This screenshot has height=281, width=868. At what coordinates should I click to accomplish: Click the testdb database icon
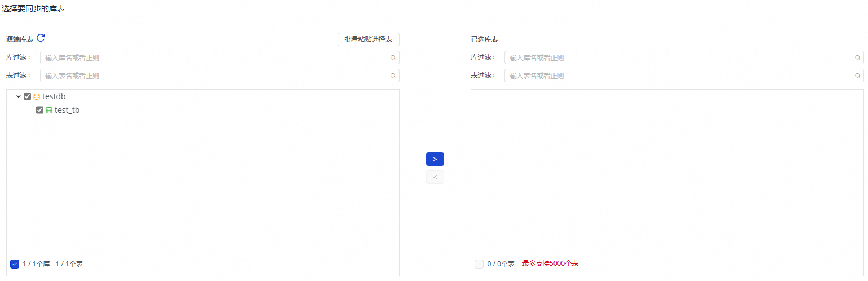point(37,96)
